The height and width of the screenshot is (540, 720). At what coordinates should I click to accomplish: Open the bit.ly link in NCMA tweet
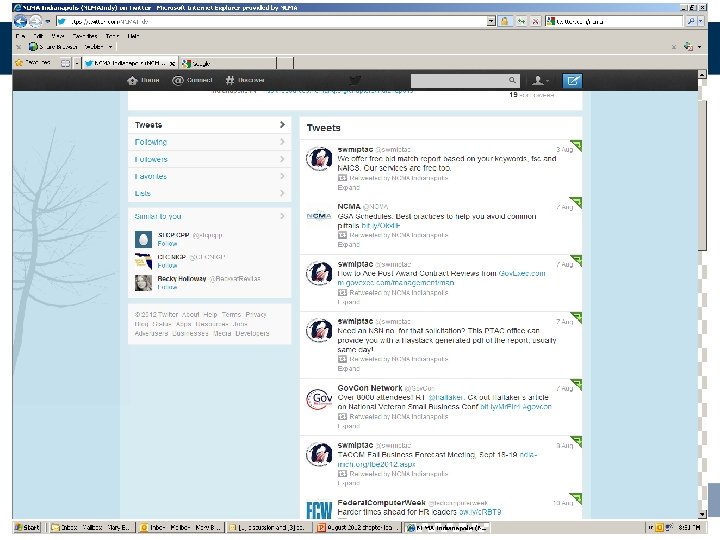381,225
